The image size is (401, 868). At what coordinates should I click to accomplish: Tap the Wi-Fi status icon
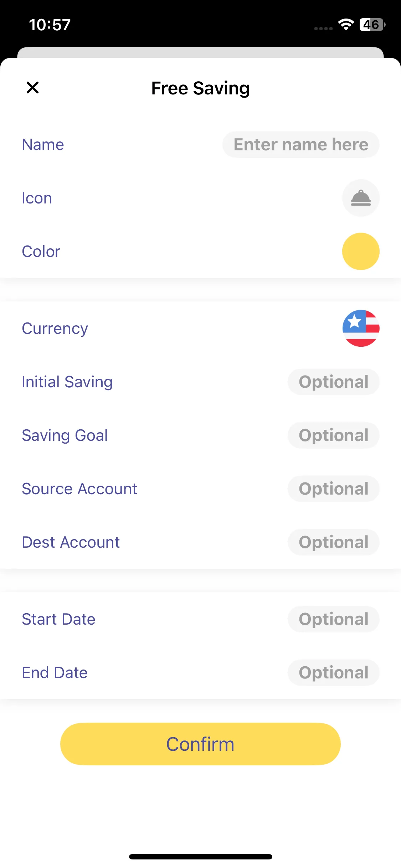pos(345,25)
